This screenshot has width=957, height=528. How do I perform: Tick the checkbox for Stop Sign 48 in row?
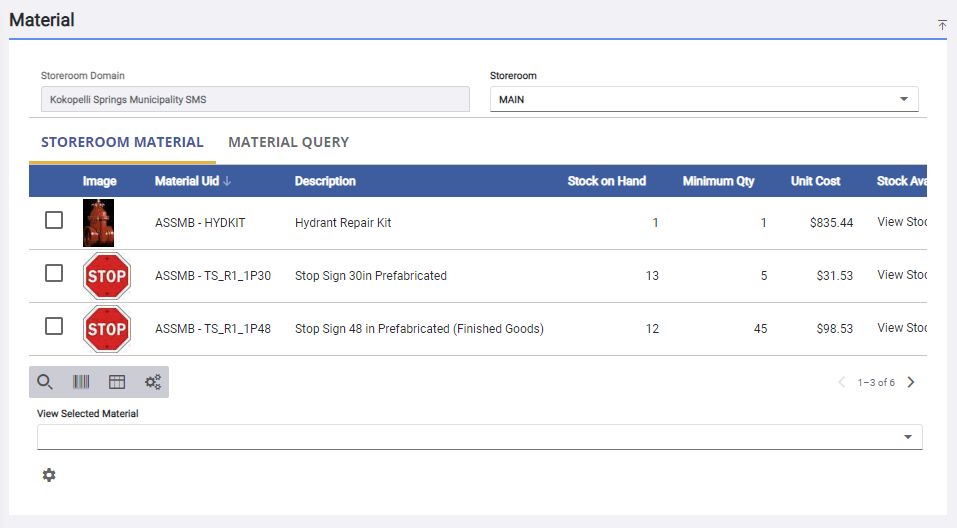pyautogui.click(x=54, y=327)
